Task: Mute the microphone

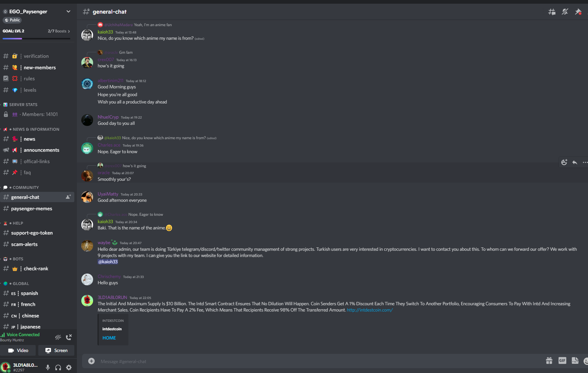Action: [x=48, y=367]
